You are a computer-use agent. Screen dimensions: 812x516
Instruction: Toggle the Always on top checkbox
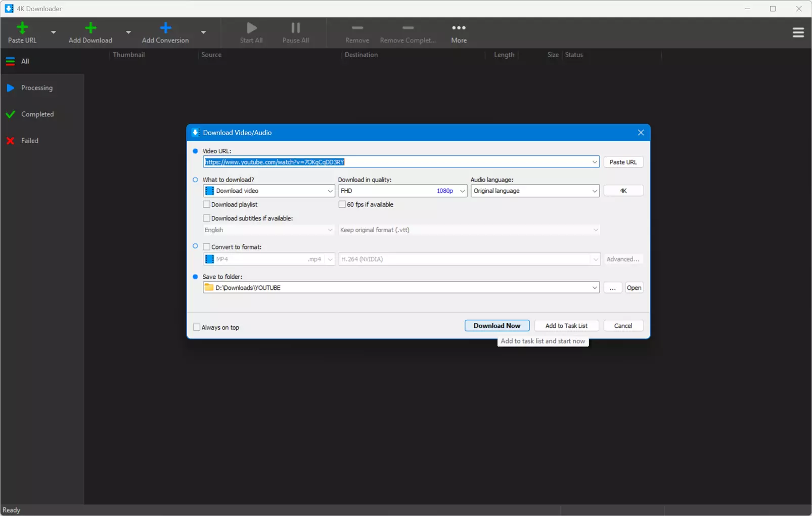click(197, 327)
